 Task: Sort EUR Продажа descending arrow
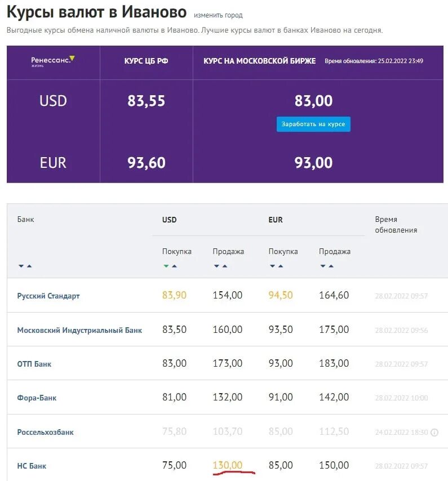click(323, 266)
